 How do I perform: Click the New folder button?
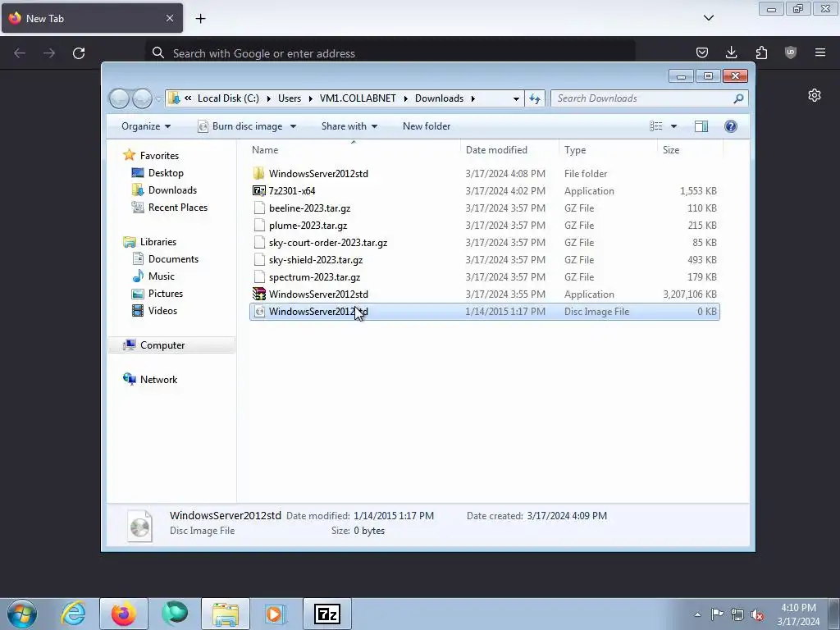pyautogui.click(x=427, y=126)
